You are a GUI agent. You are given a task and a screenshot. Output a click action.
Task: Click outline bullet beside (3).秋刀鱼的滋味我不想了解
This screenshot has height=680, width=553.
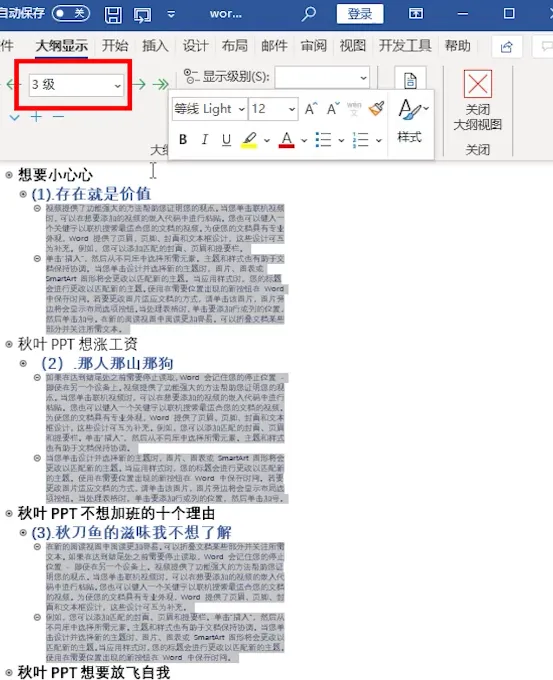point(23,533)
